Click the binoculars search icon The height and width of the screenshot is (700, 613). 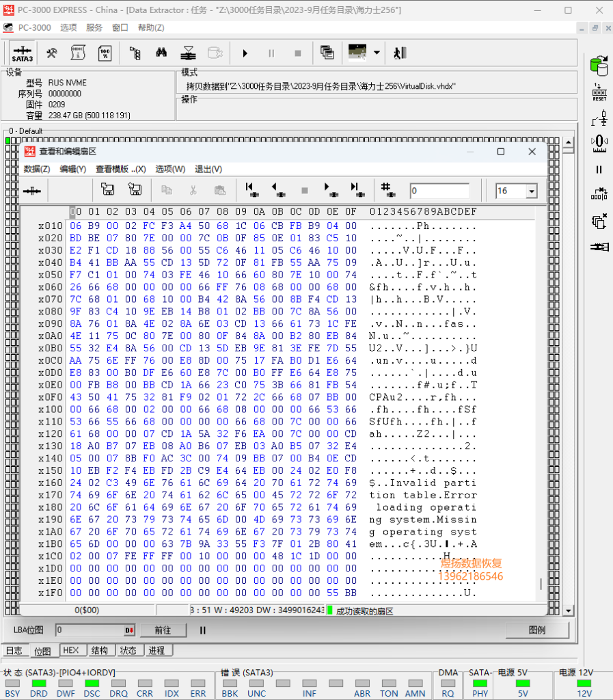[161, 53]
